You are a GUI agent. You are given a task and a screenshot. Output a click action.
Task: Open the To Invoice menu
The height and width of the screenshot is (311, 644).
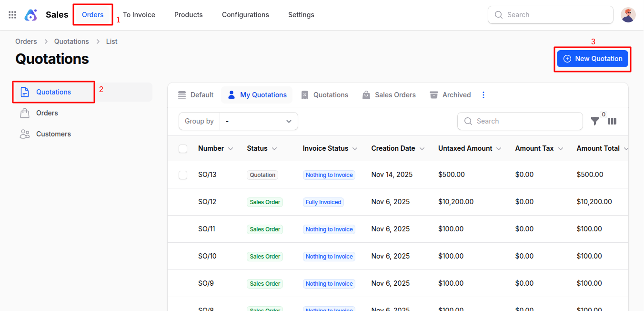[x=139, y=15]
